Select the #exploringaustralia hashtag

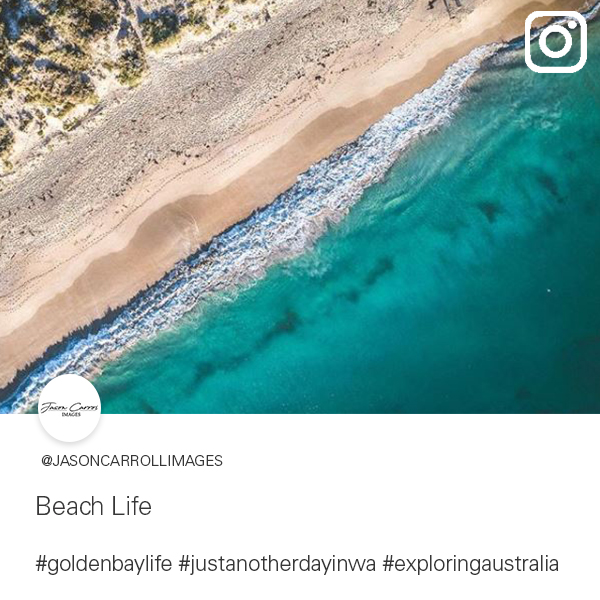click(471, 564)
